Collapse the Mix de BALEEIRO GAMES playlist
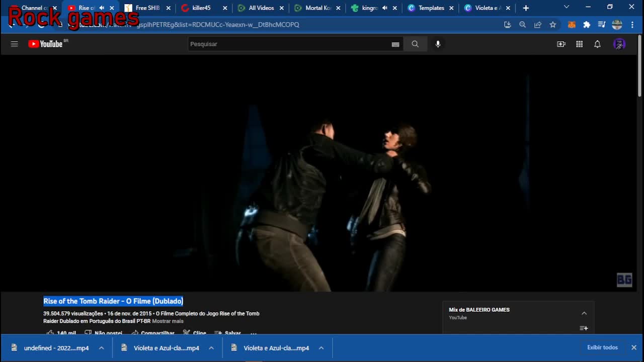This screenshot has height=362, width=644. tap(584, 313)
